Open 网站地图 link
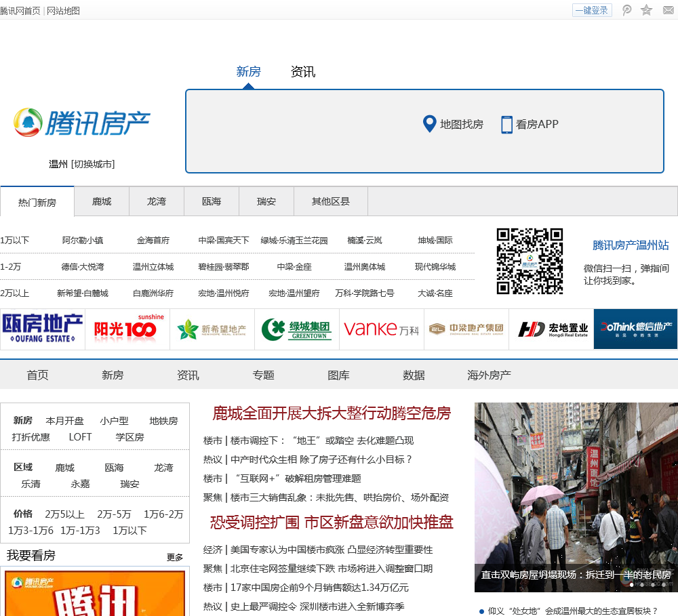 click(x=63, y=11)
